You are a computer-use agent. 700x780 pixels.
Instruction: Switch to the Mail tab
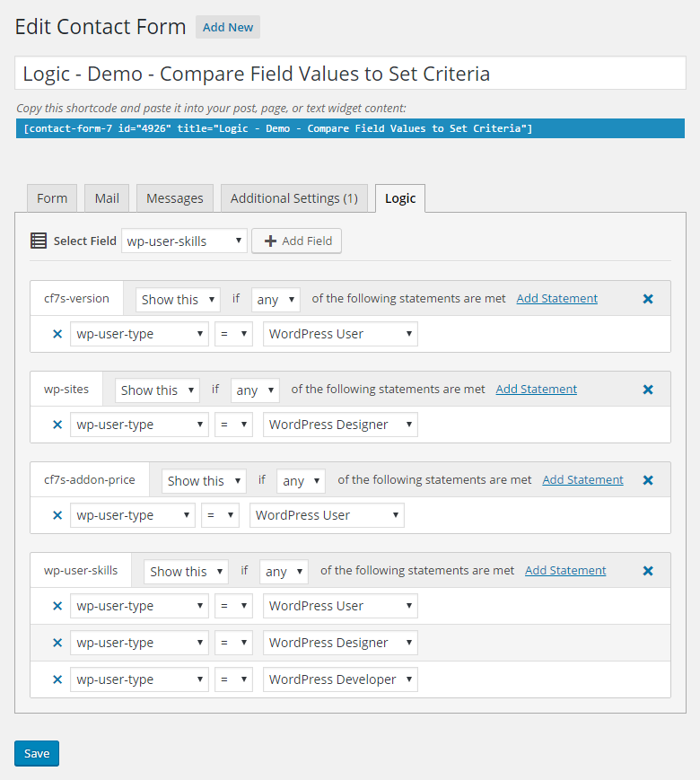tap(107, 198)
